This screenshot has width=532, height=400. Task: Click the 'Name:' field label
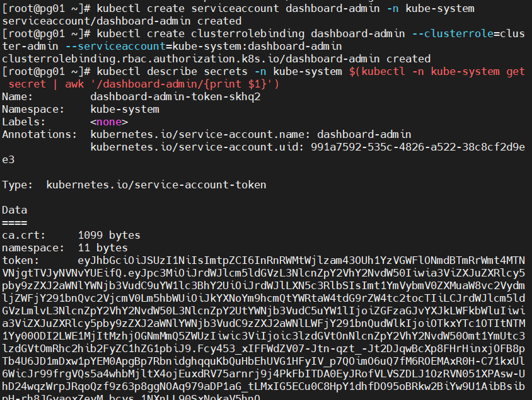click(x=17, y=97)
